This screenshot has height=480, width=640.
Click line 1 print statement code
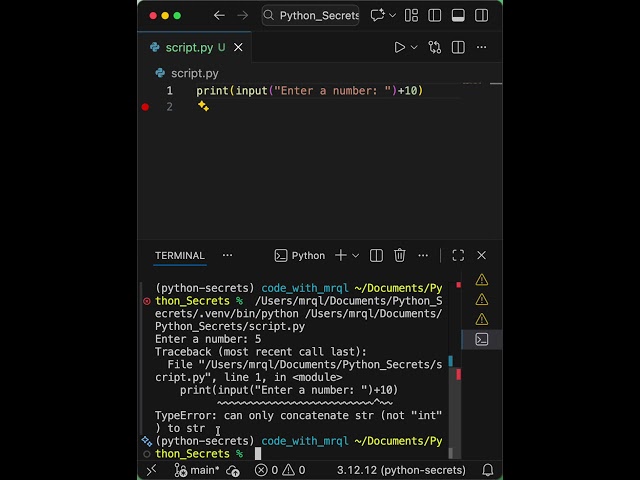coord(309,91)
